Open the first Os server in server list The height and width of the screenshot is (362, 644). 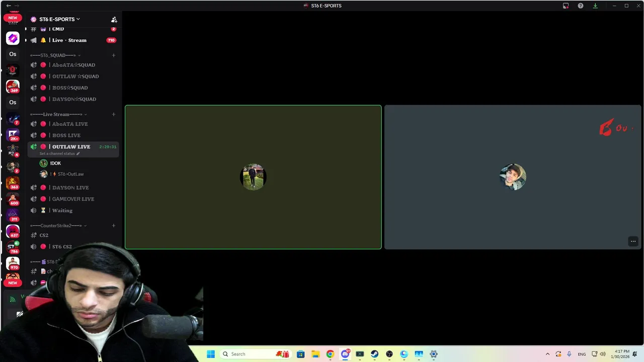[x=13, y=54]
